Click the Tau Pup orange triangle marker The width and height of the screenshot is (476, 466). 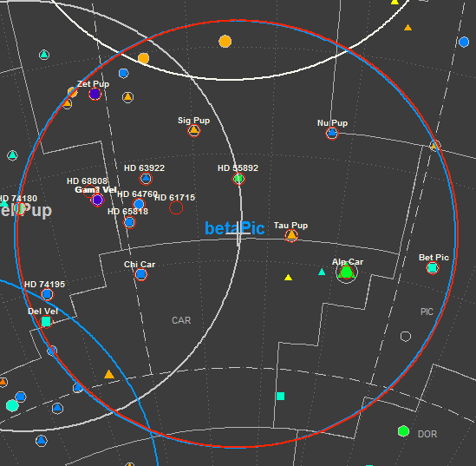[x=291, y=235]
